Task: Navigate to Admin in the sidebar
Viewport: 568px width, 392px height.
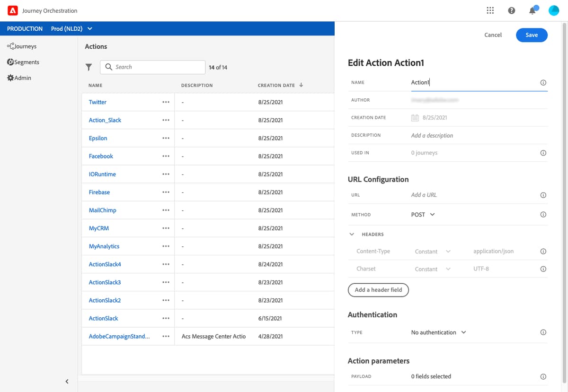Action: coord(19,78)
